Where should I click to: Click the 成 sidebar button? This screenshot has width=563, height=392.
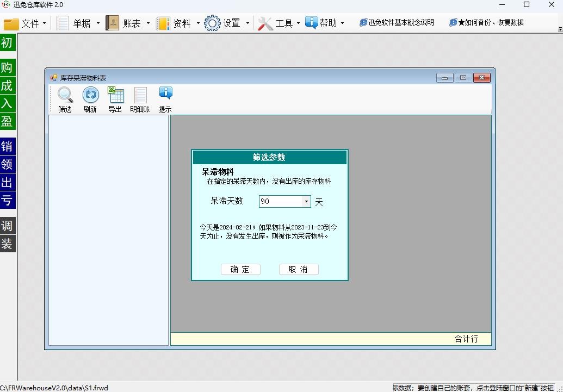7,85
